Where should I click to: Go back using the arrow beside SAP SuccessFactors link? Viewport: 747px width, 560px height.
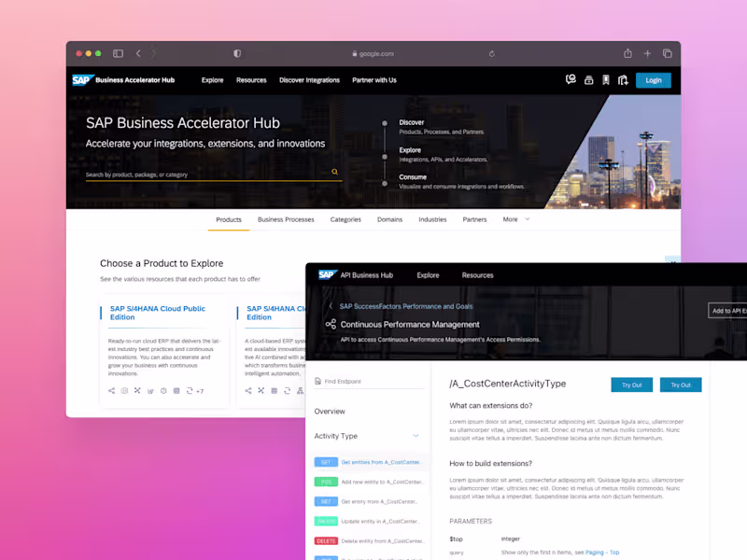(331, 306)
